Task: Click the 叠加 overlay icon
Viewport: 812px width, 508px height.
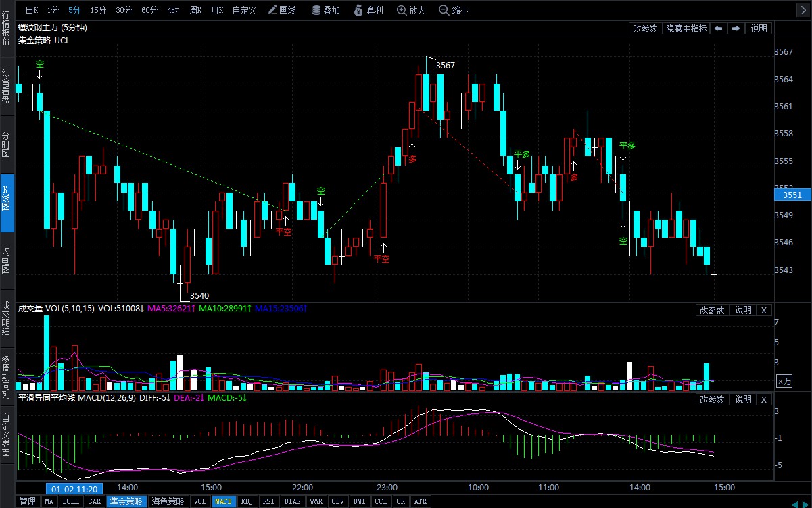Action: [326, 10]
